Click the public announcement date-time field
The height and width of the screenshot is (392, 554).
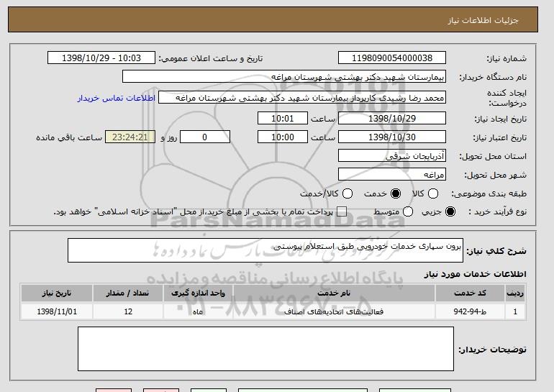(x=101, y=58)
